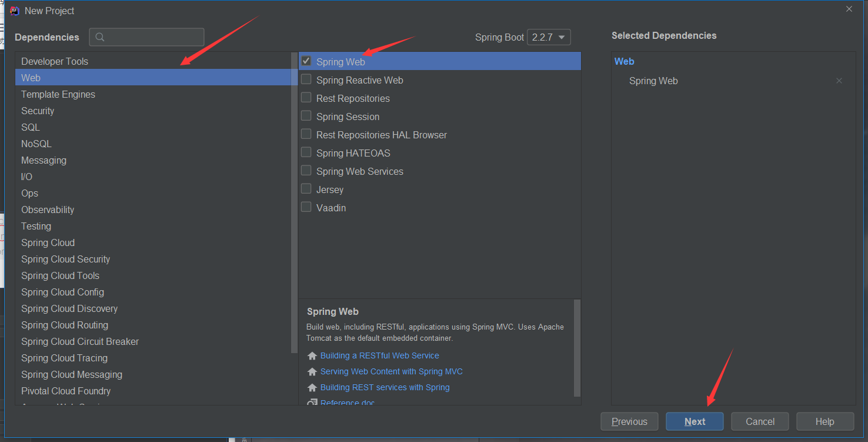Open the Spring Boot version dropdown
The image size is (868, 442).
[x=549, y=37]
